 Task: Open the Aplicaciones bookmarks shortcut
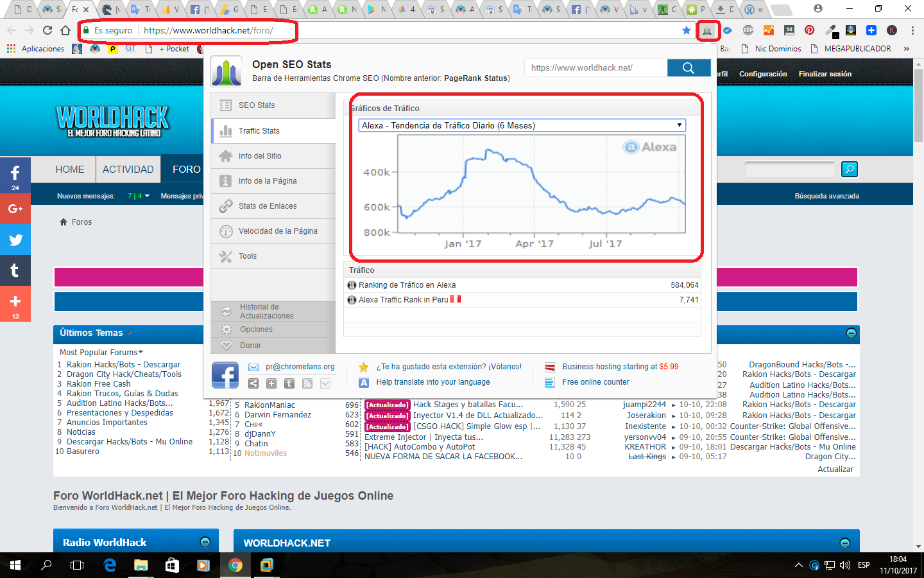tap(35, 49)
